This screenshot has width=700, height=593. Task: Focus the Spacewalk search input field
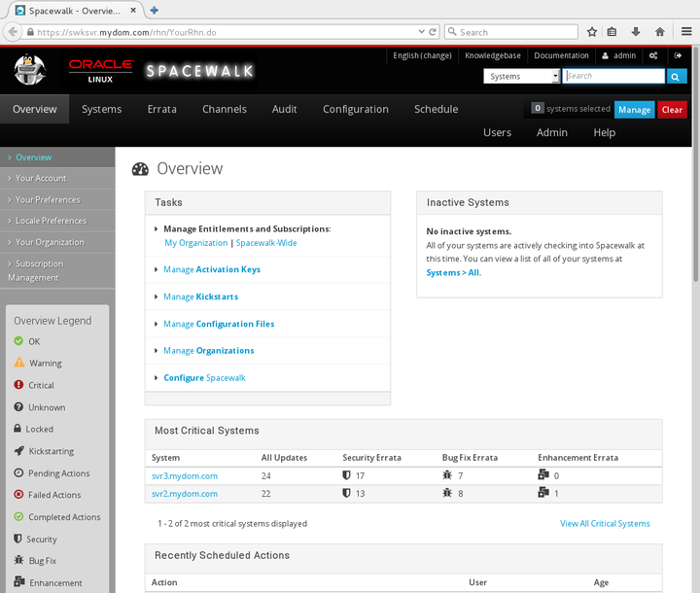[x=613, y=76]
